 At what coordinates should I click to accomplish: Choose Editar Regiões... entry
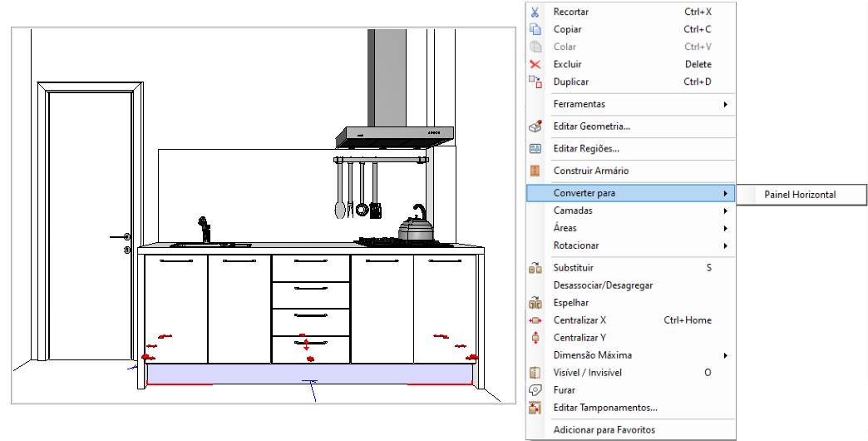630,148
